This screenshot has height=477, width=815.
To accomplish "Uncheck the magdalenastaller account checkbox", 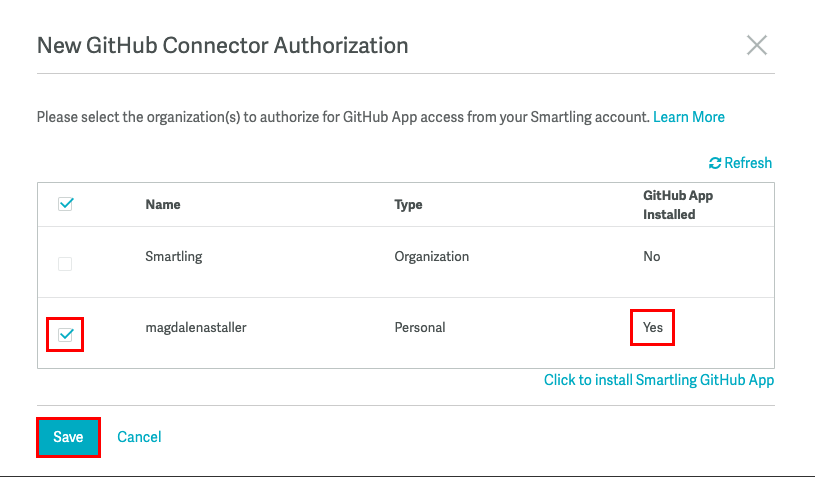I will [65, 335].
